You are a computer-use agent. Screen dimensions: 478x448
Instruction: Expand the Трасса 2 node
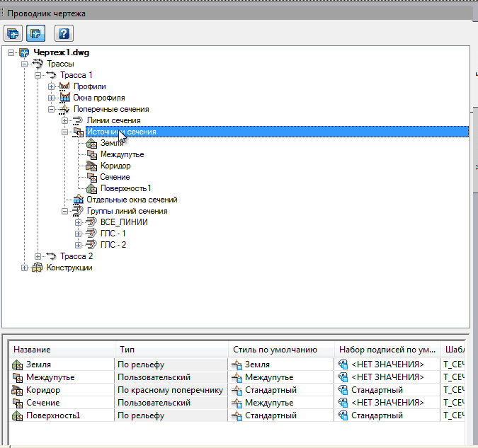tap(38, 256)
